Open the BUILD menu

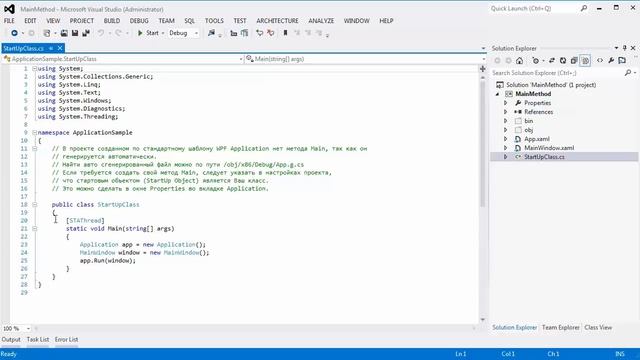click(112, 21)
